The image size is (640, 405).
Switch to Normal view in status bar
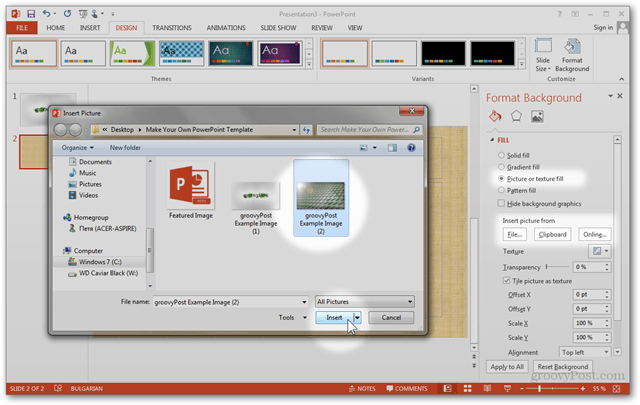[447, 389]
